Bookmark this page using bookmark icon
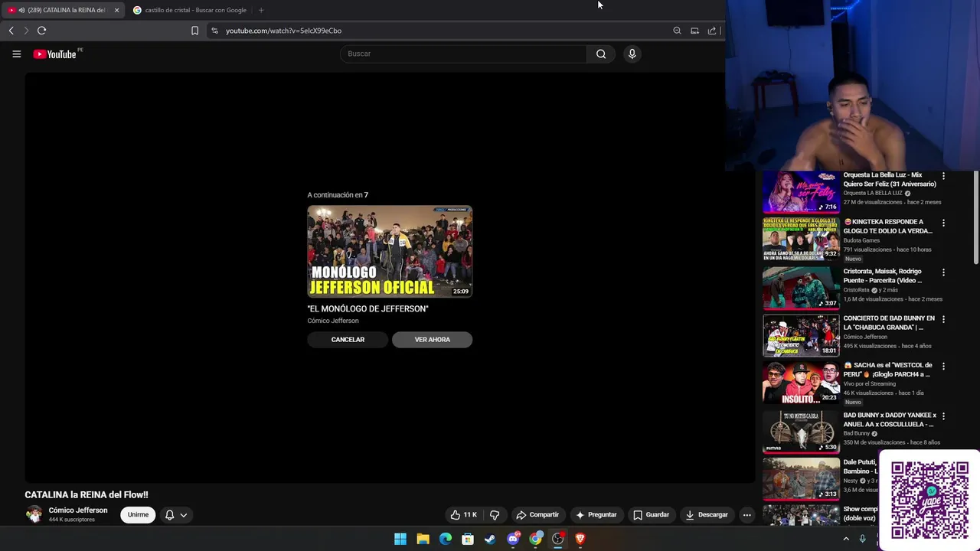980x551 pixels. click(x=194, y=31)
